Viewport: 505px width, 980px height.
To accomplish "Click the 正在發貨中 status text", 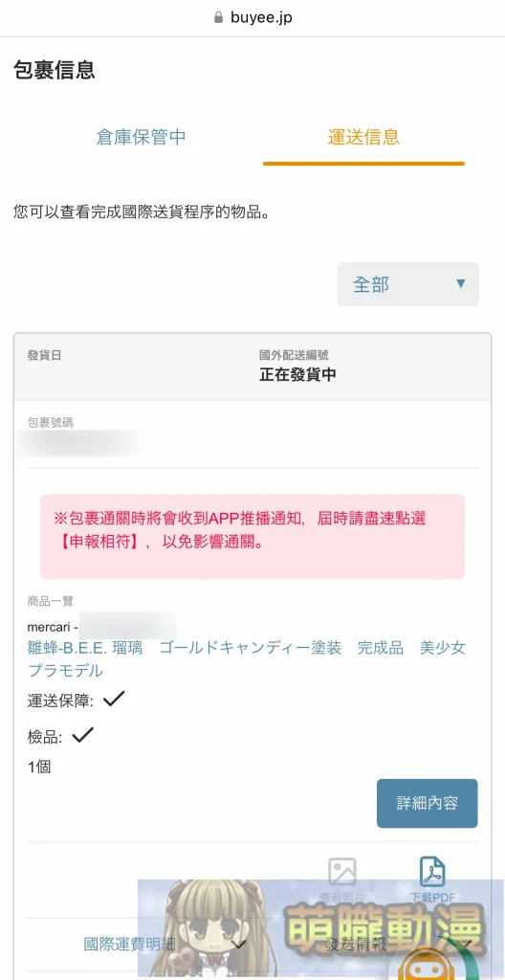I will point(298,375).
